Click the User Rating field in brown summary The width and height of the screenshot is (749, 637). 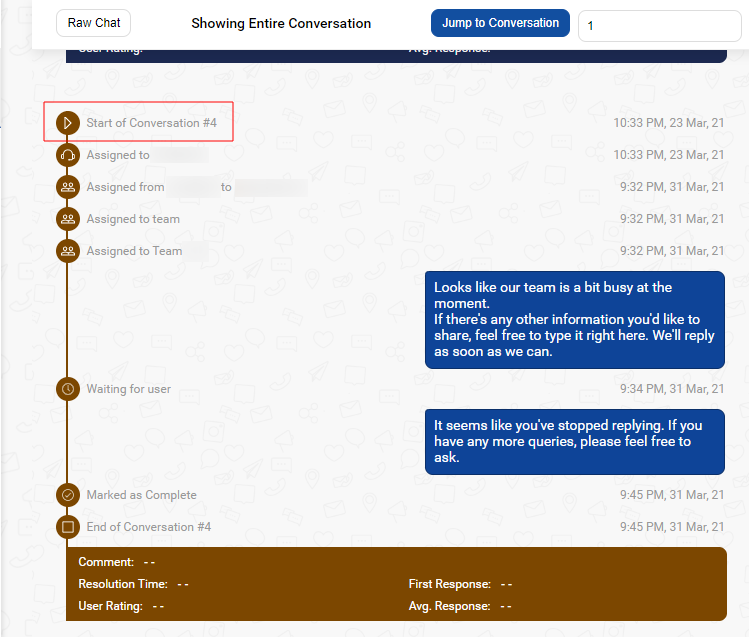pyautogui.click(x=121, y=606)
